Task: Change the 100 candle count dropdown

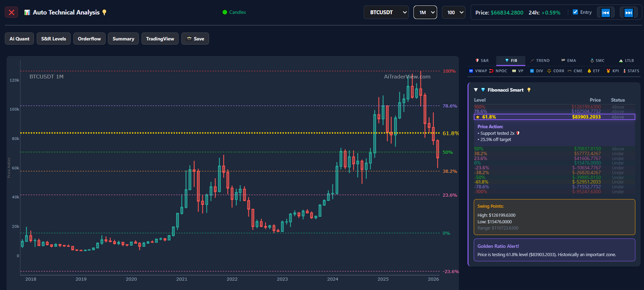Action: point(453,12)
